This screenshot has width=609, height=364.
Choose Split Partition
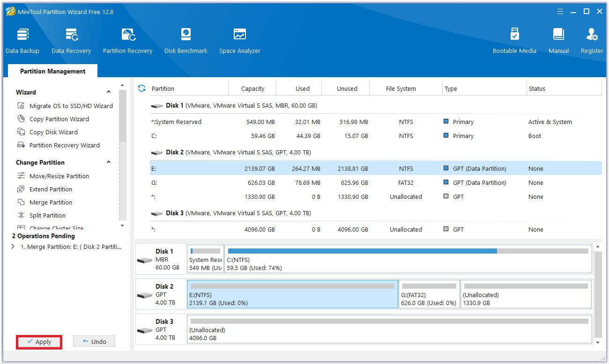[41, 215]
